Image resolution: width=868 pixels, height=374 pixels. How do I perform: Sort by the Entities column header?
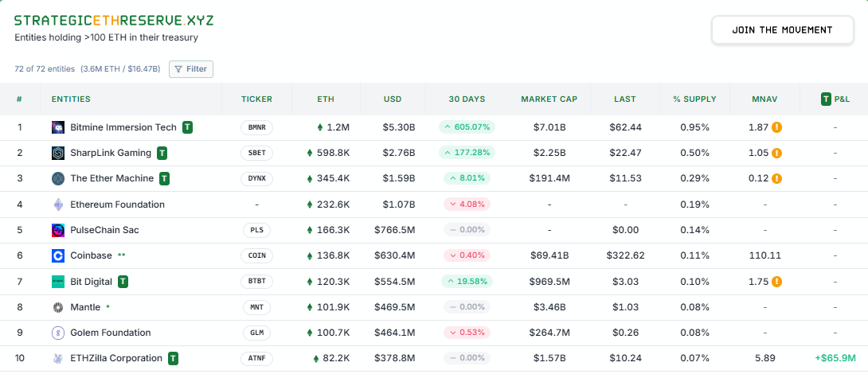point(71,99)
